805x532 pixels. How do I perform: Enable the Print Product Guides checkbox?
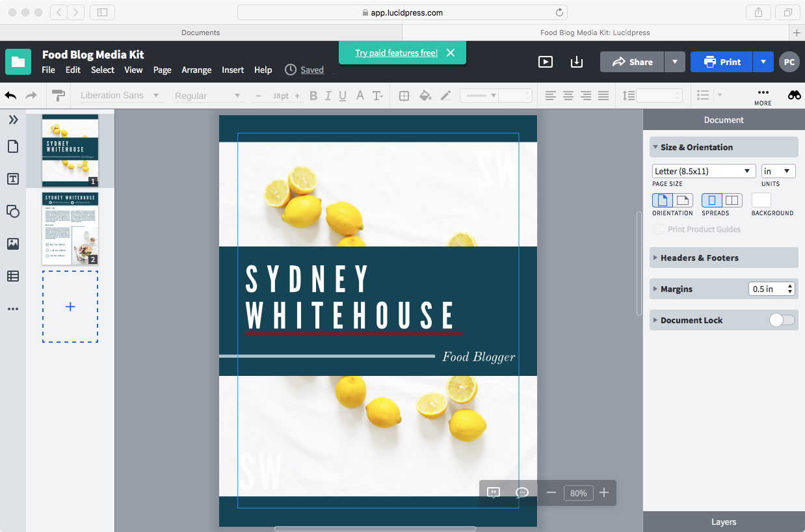click(659, 229)
